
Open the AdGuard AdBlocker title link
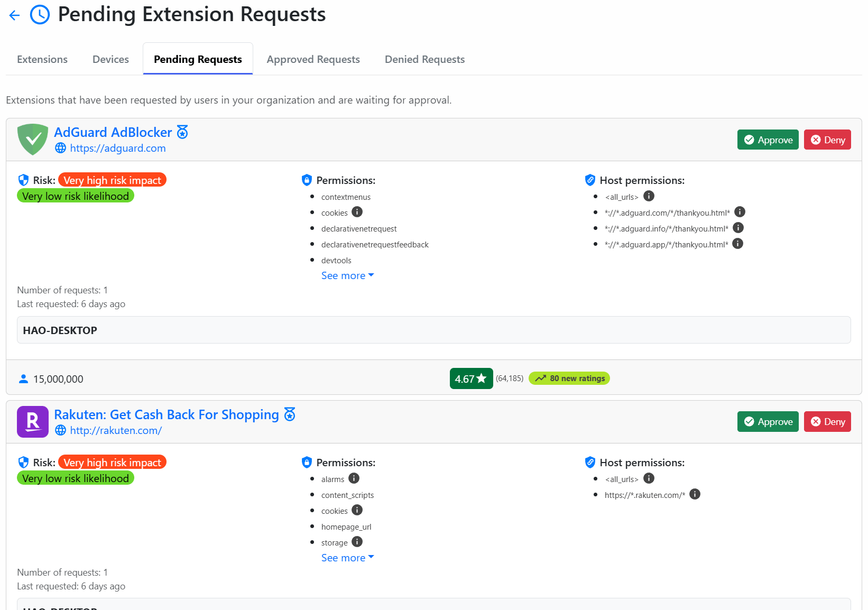click(113, 132)
